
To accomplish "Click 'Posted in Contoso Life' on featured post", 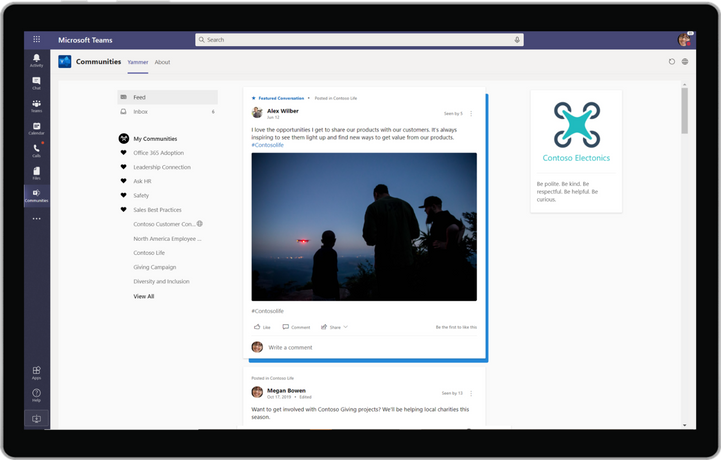I will 336,98.
